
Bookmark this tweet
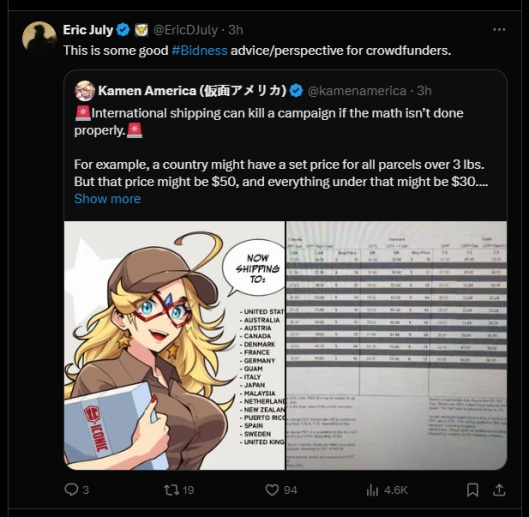(x=472, y=490)
